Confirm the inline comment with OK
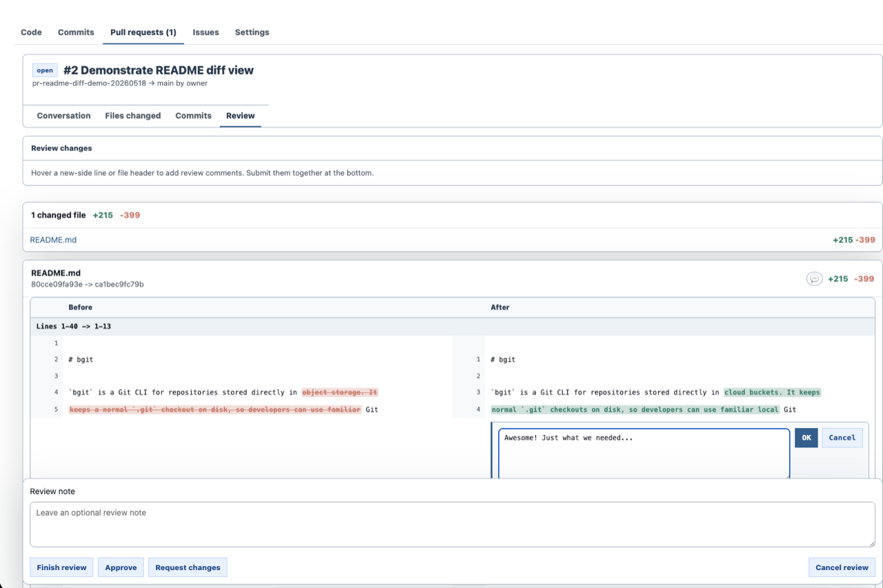 point(806,438)
